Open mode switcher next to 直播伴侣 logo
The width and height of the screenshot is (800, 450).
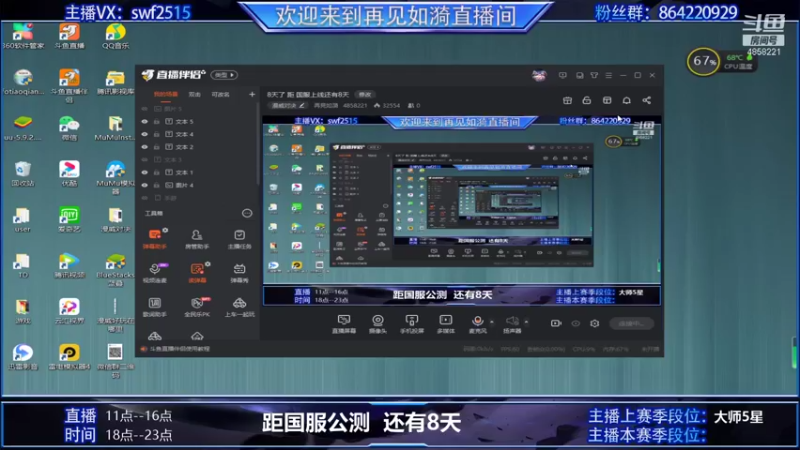click(224, 75)
